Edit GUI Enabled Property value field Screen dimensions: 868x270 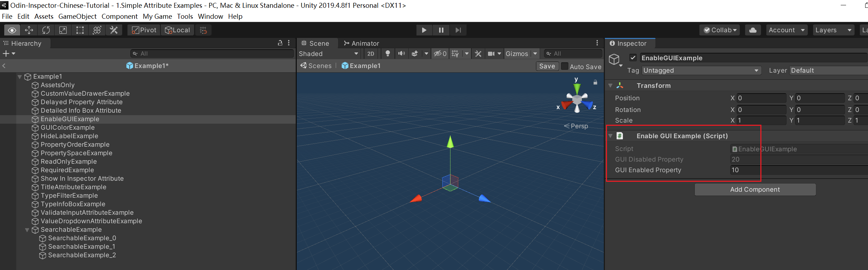coord(799,170)
